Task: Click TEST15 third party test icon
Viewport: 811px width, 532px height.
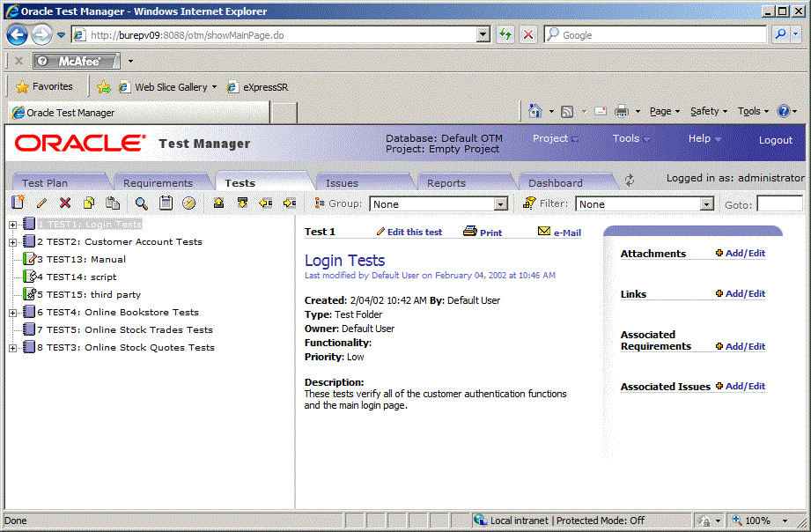Action: pos(29,294)
